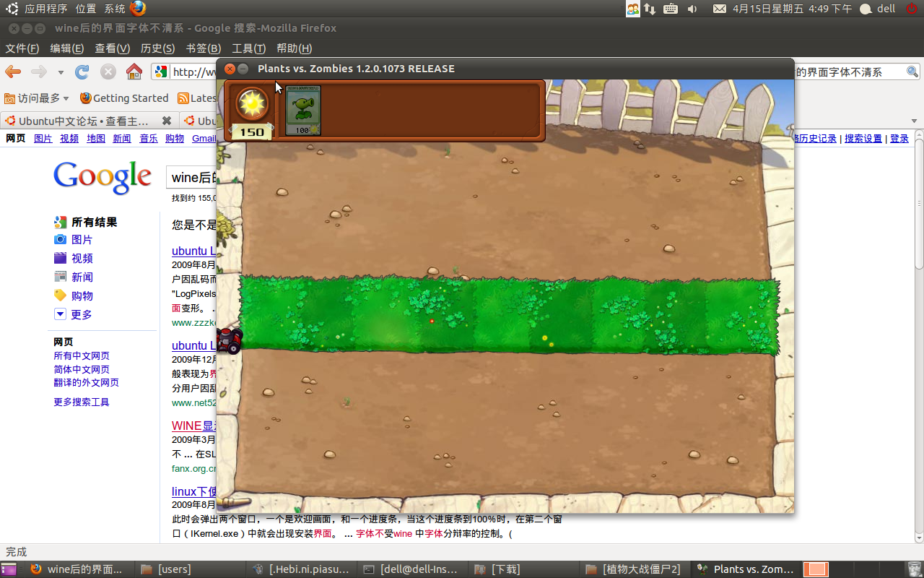This screenshot has width=924, height=578.
Task: Open the 编辑(E) menu
Action: click(67, 48)
